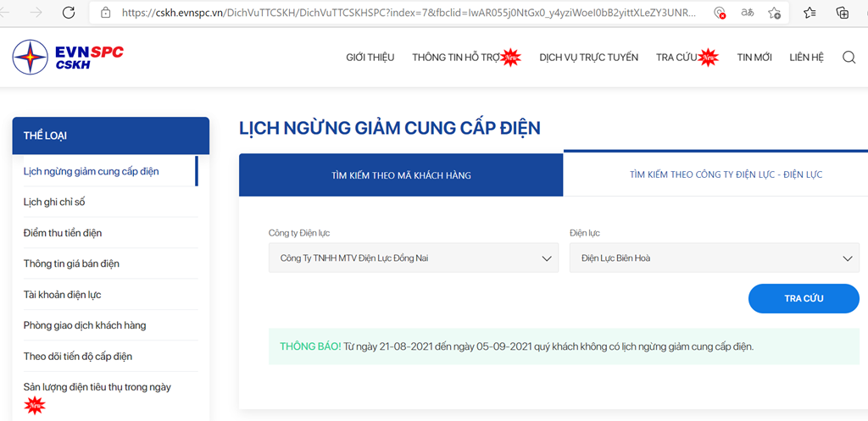Screen dimensions: 868x421
Task: Click the translate page icon
Action: [747, 12]
